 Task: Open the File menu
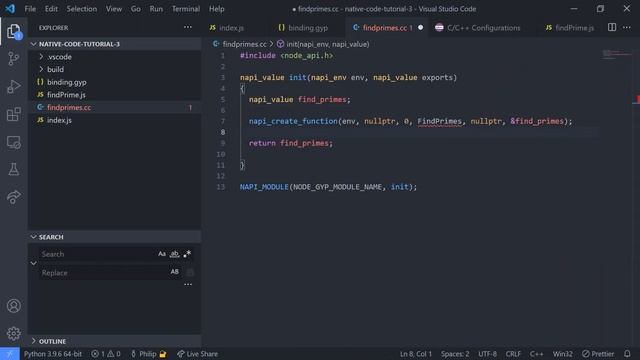click(30, 9)
